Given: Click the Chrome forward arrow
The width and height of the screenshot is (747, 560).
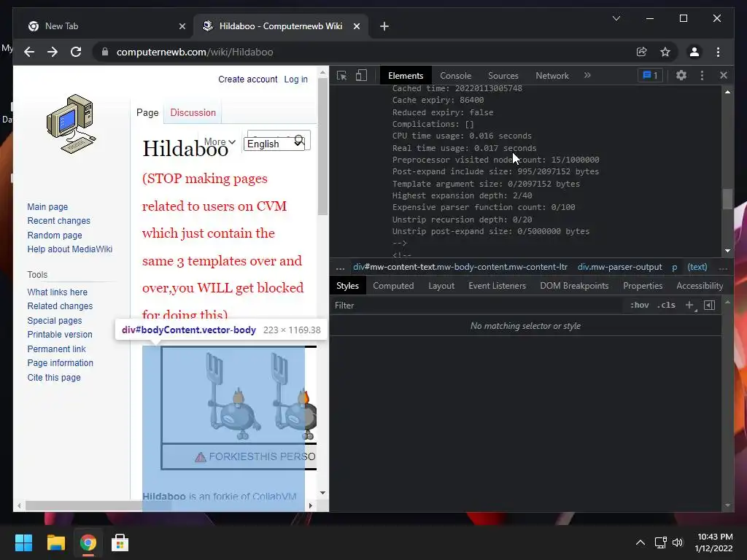Looking at the screenshot, I should click(53, 52).
